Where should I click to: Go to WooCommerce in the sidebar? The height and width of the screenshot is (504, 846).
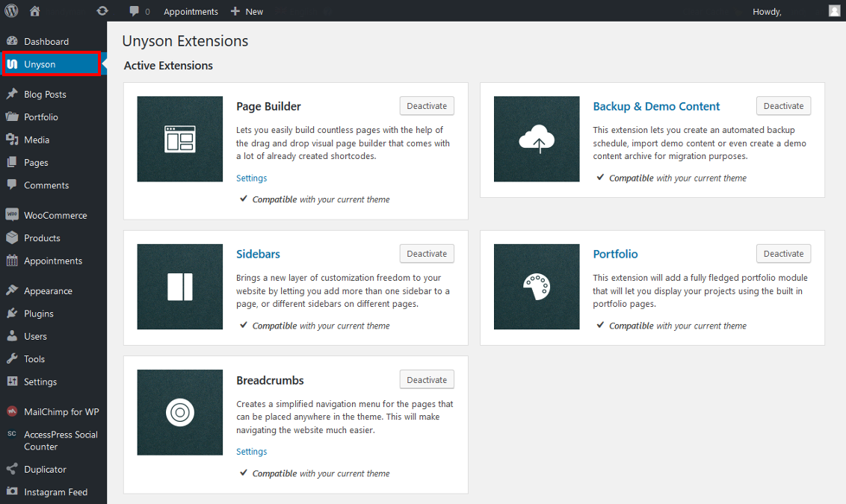(x=55, y=215)
